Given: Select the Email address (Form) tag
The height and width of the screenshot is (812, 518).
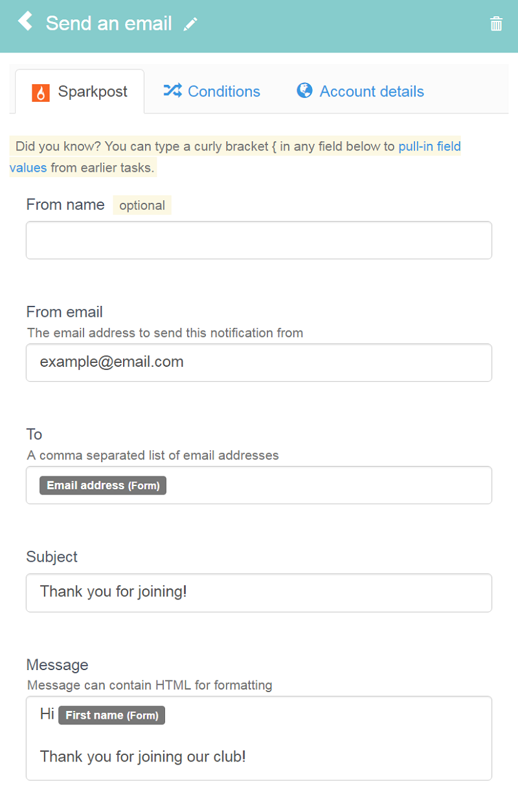Looking at the screenshot, I should click(103, 485).
